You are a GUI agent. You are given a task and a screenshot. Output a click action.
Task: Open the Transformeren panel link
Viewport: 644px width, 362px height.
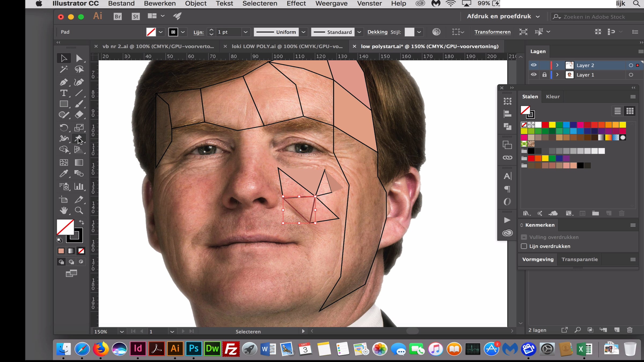pos(492,32)
